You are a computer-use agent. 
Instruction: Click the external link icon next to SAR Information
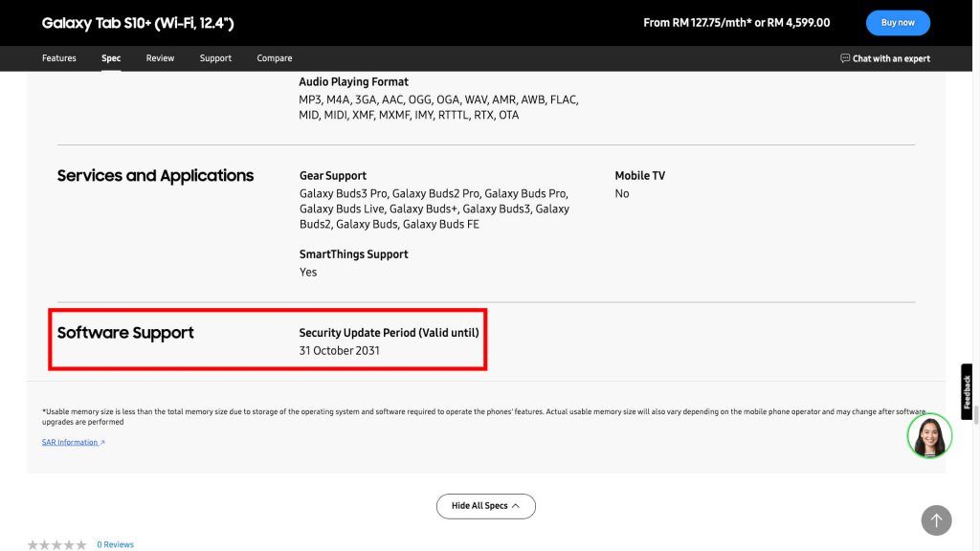[x=102, y=442]
